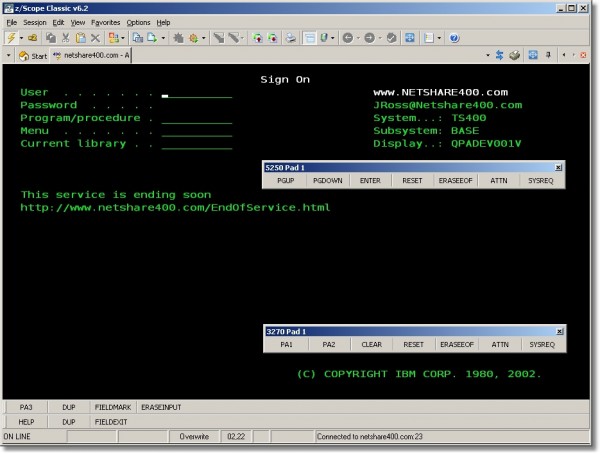Viewport: 600px width, 454px height.
Task: Open the Session menu
Action: (x=35, y=21)
